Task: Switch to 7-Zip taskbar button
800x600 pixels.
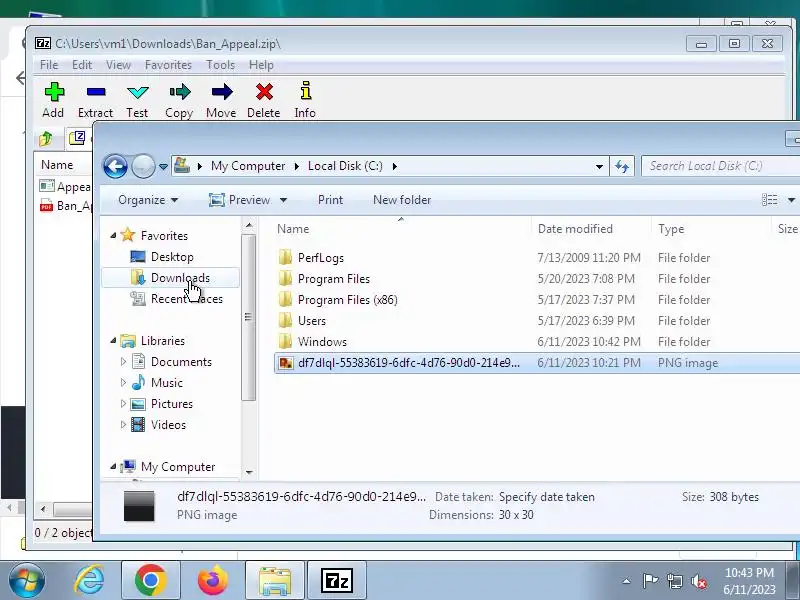Action: click(x=337, y=581)
